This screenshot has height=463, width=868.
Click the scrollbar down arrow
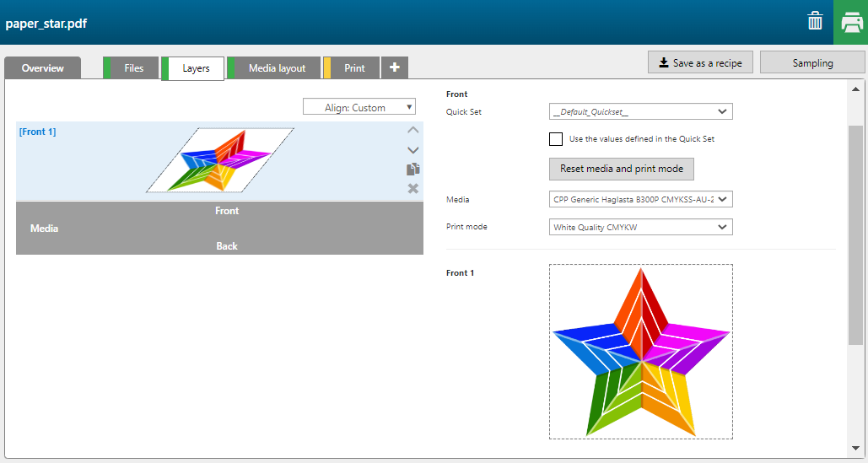pos(856,448)
